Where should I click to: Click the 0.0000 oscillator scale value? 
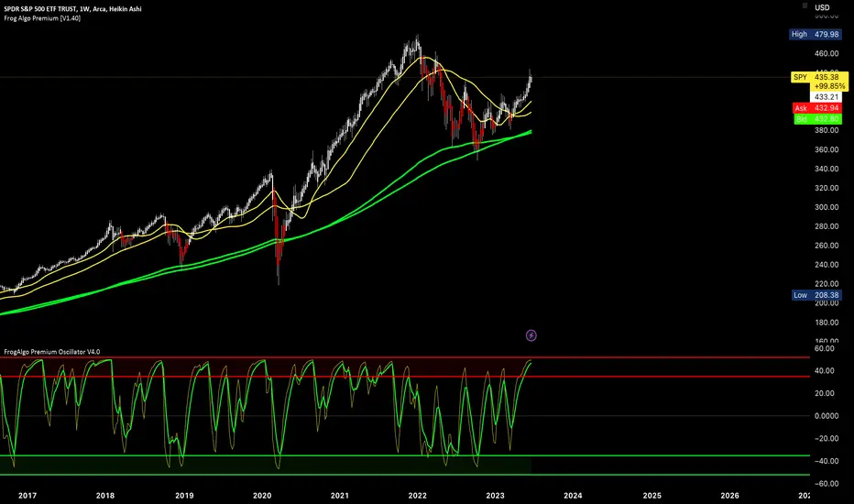point(827,416)
